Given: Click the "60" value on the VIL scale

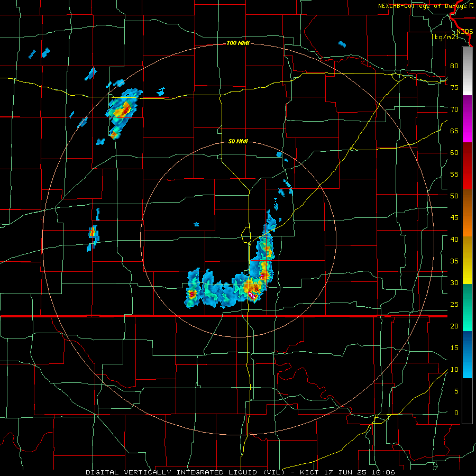Looking at the screenshot, I should [454, 153].
